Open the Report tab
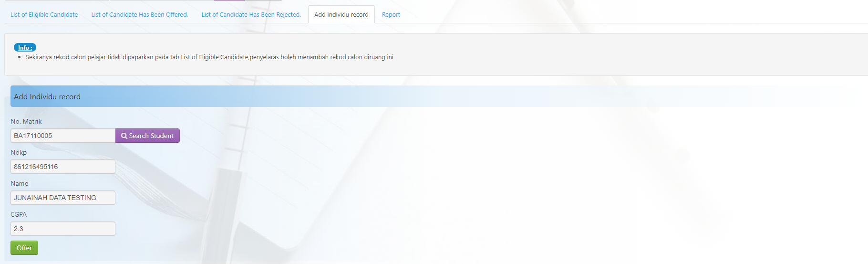868x264 pixels. click(x=391, y=15)
